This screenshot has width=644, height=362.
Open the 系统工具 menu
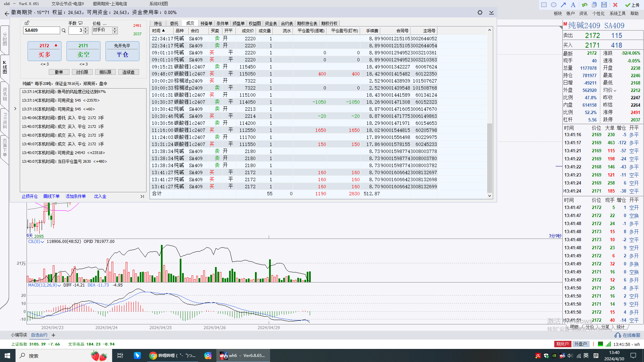[x=617, y=14]
